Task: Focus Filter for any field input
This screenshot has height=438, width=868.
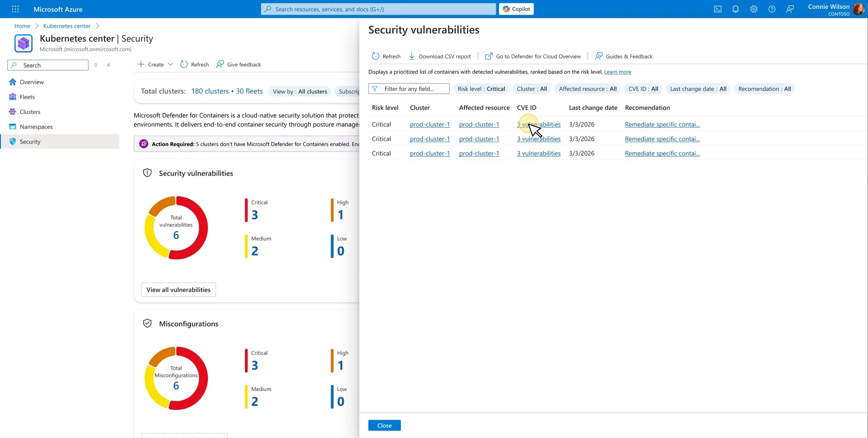Action: (x=409, y=89)
